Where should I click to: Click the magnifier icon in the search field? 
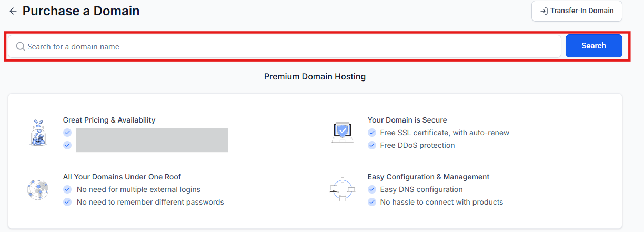click(x=21, y=47)
